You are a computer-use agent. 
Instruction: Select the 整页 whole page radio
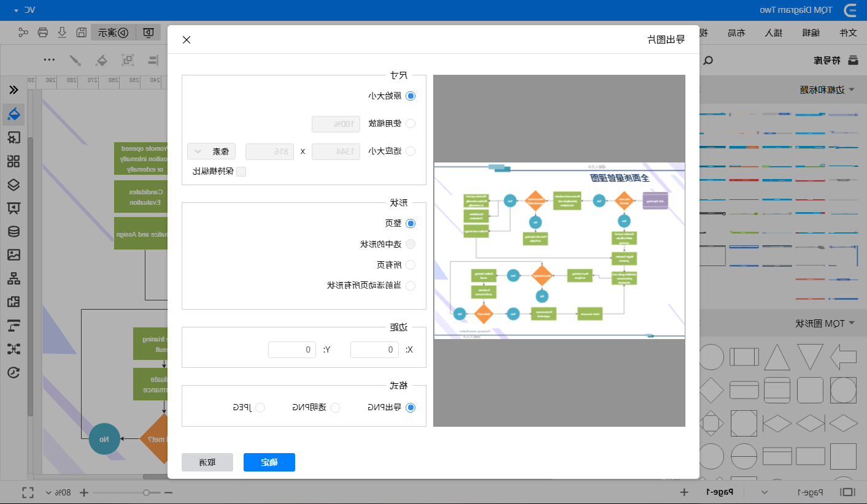[410, 224]
